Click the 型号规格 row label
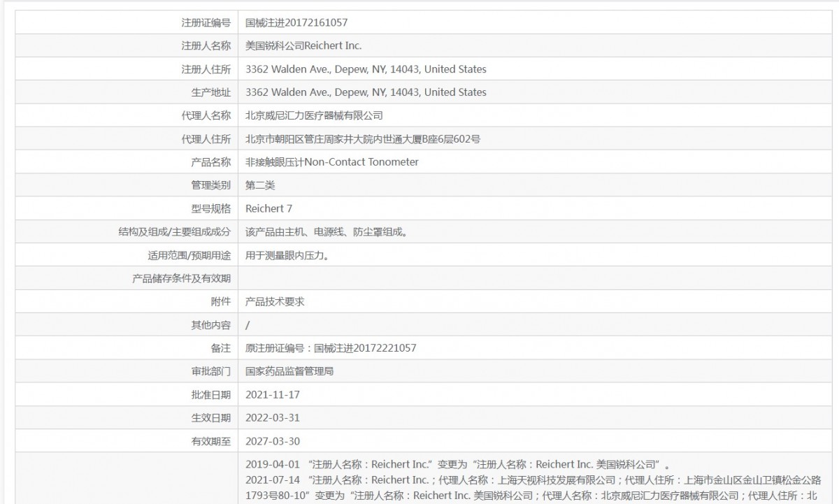The image size is (839, 504). click(210, 208)
